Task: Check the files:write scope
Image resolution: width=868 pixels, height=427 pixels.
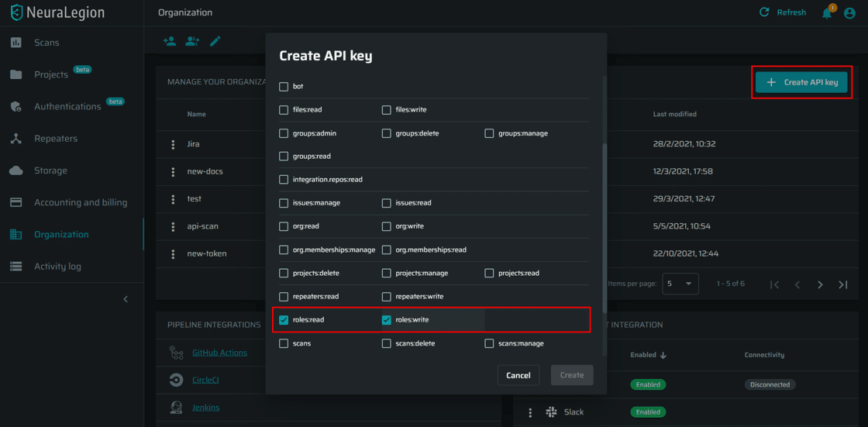Action: click(387, 110)
